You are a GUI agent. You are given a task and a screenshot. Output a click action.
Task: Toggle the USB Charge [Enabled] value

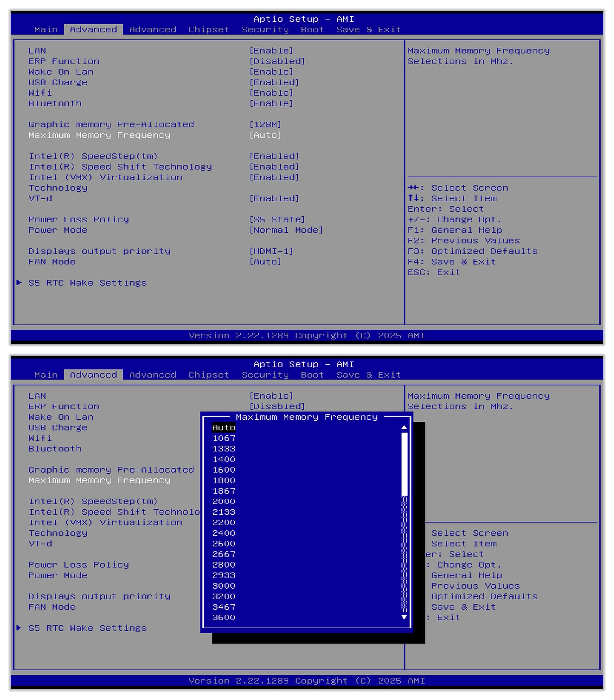click(274, 82)
